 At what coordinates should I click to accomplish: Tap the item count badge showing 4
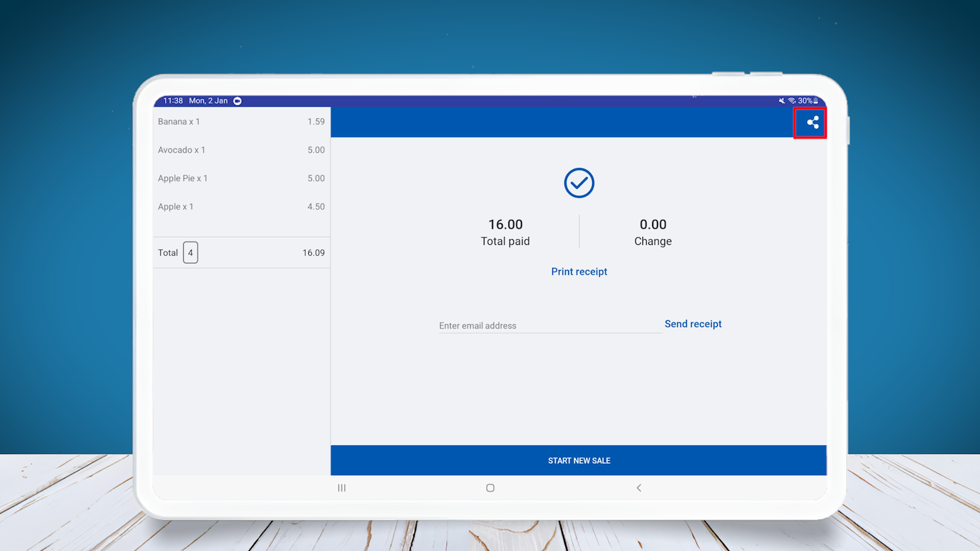190,253
